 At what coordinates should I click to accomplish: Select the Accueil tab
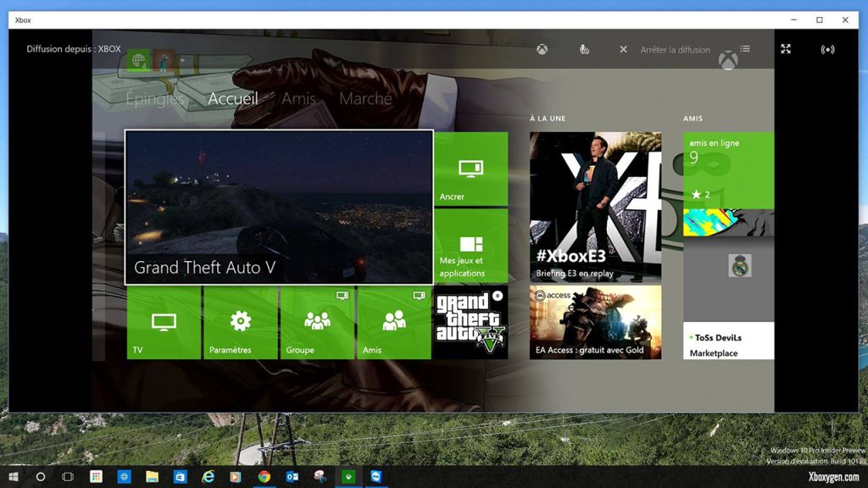[233, 98]
